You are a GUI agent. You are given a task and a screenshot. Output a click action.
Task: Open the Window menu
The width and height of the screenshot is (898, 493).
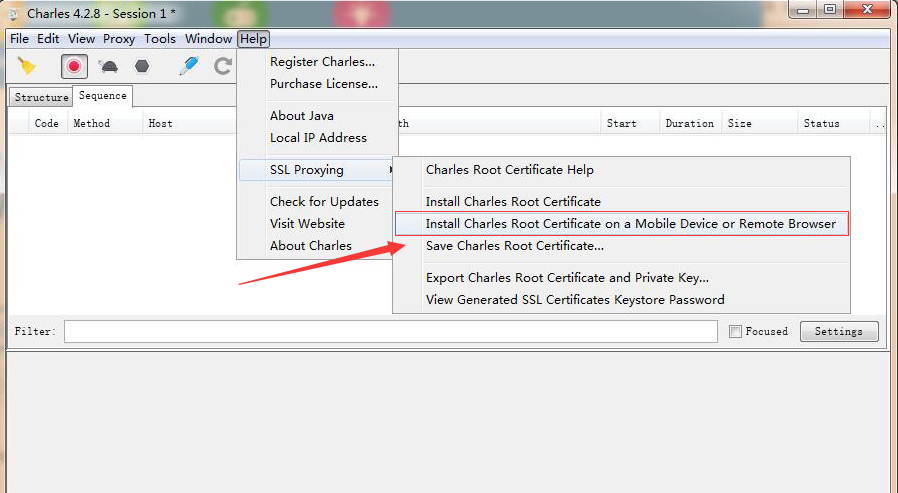208,39
